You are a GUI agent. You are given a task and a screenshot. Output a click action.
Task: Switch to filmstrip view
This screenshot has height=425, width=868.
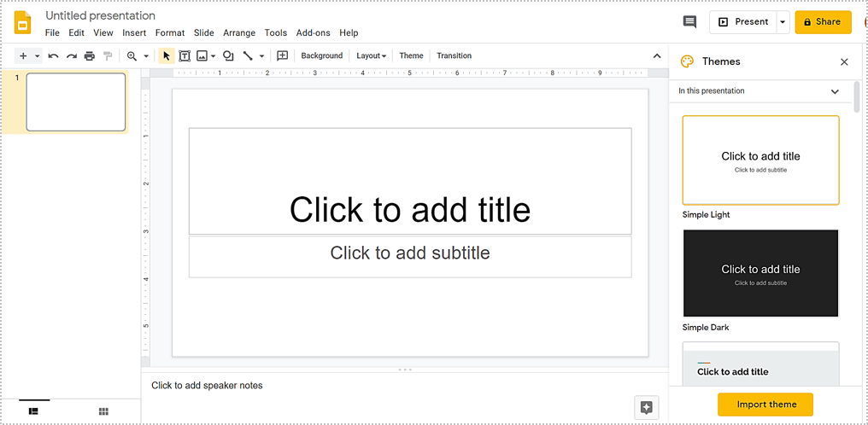tap(34, 411)
